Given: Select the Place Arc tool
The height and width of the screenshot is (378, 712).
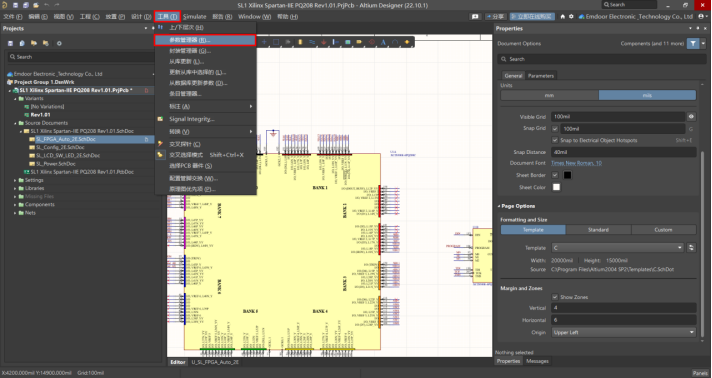Looking at the screenshot, I should click(x=395, y=42).
